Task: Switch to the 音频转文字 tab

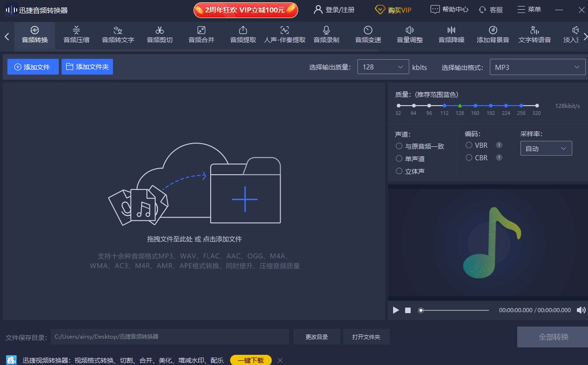Action: (118, 35)
